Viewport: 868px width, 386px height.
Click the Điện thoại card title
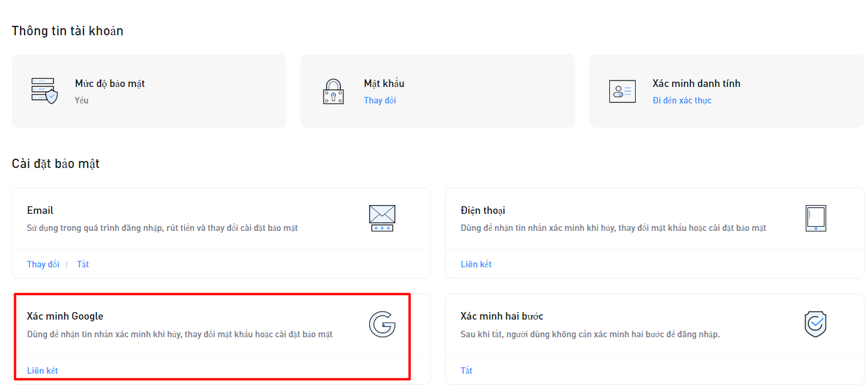tap(483, 210)
